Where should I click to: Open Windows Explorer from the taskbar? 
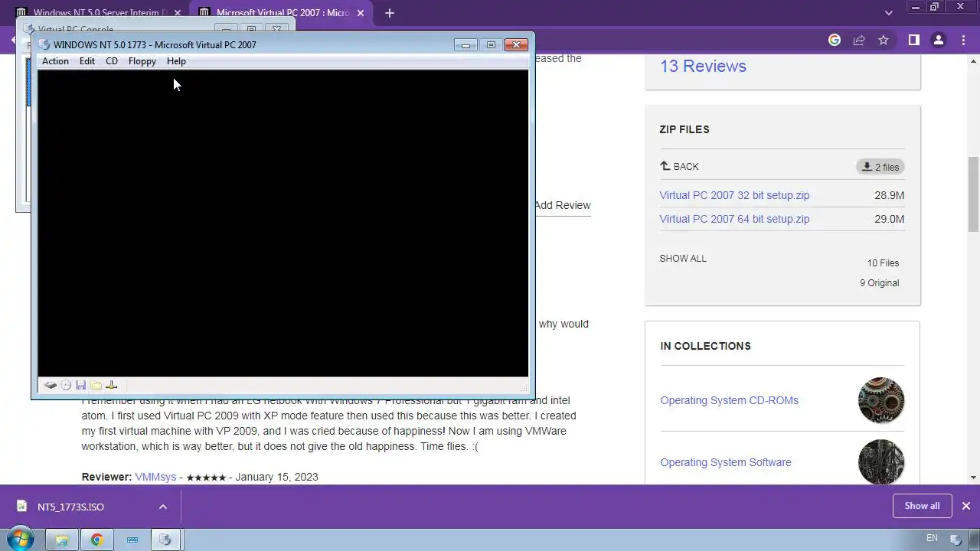pos(62,540)
